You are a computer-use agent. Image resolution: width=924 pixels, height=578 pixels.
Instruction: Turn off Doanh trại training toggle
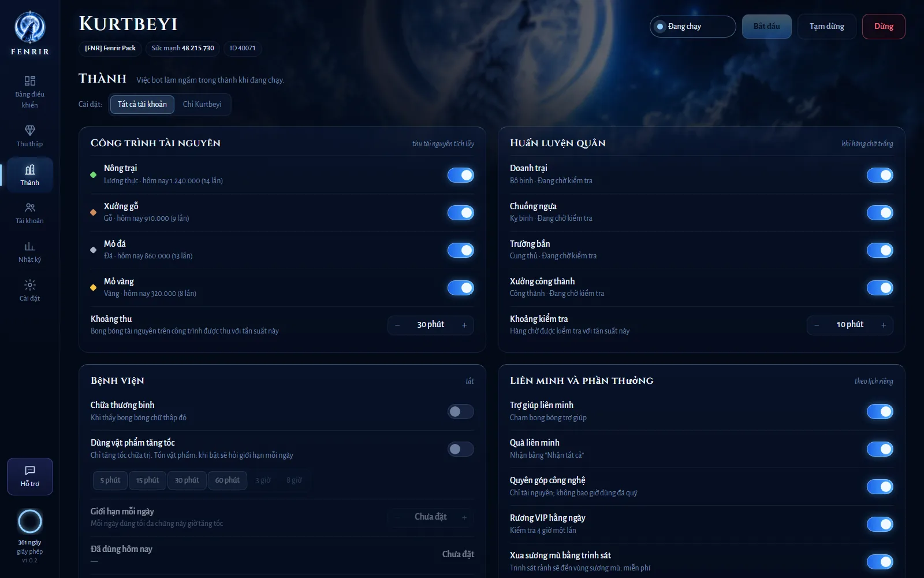[880, 175]
